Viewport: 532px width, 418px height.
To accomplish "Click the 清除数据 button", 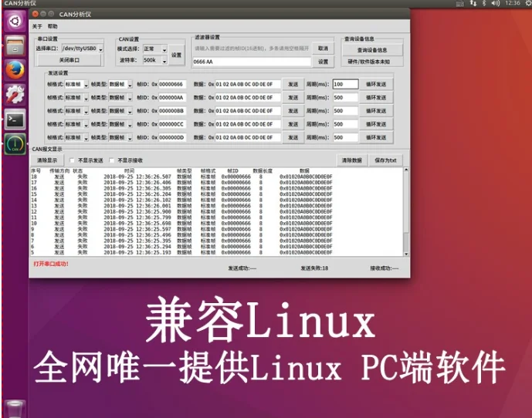I will 352,160.
